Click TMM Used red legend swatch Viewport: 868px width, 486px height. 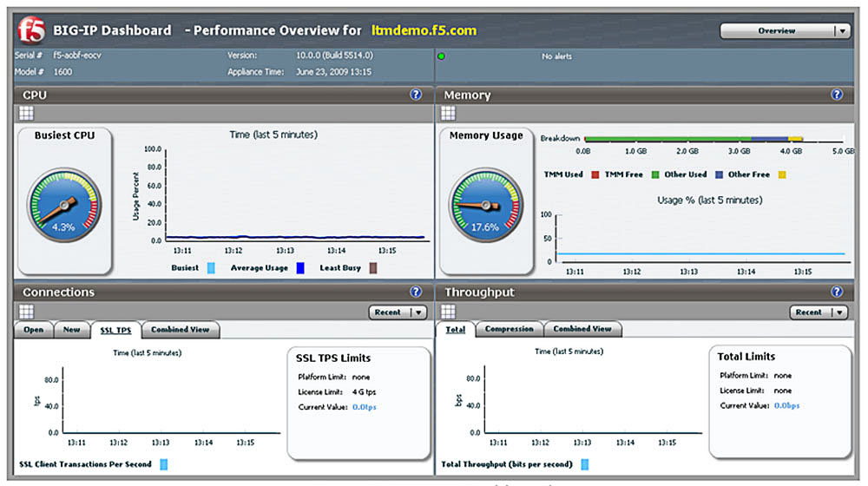click(x=595, y=175)
